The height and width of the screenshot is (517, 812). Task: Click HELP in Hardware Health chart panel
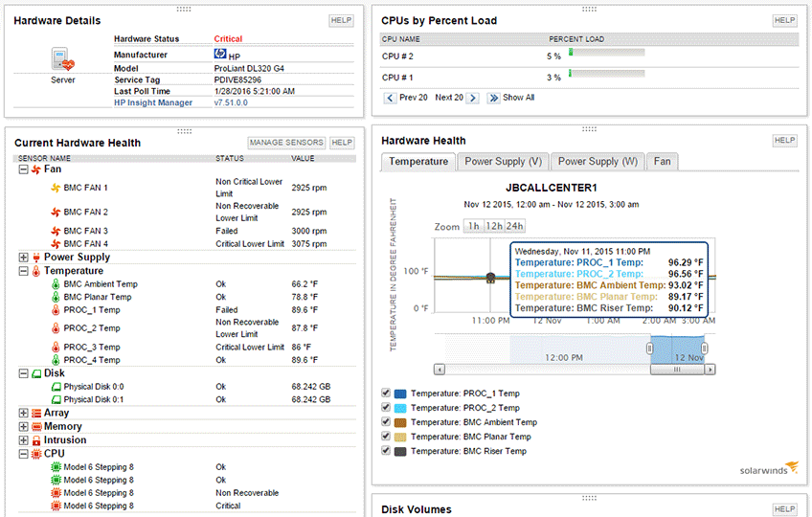pos(784,141)
